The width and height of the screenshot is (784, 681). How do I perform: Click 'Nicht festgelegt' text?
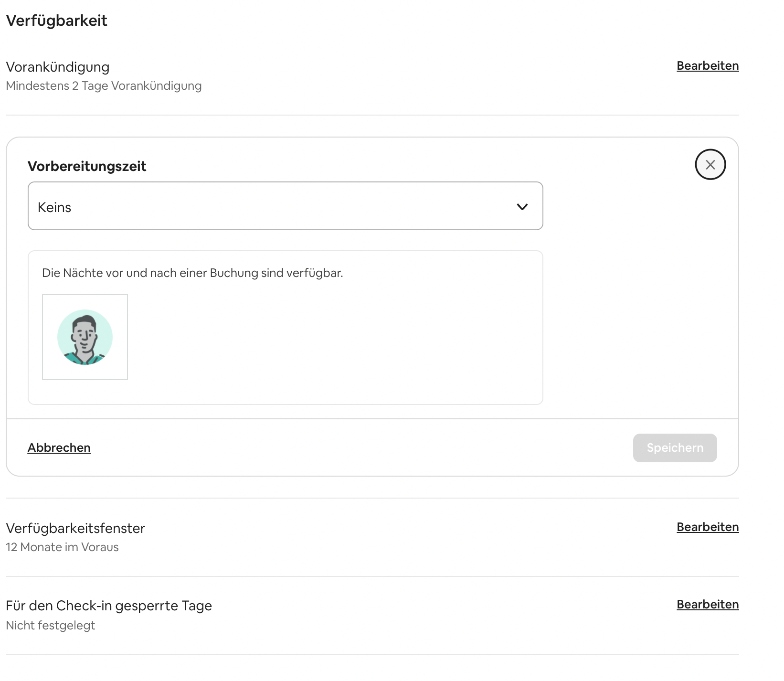[51, 626]
